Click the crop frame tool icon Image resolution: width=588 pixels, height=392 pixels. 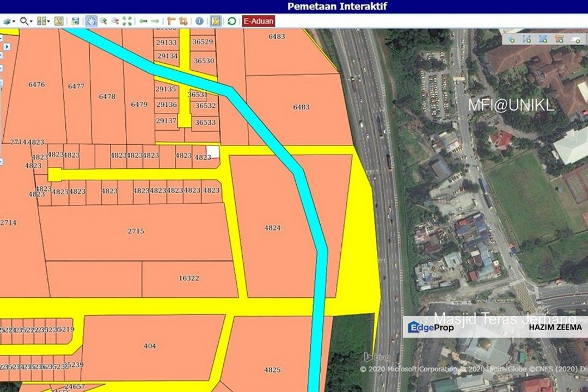[183, 21]
